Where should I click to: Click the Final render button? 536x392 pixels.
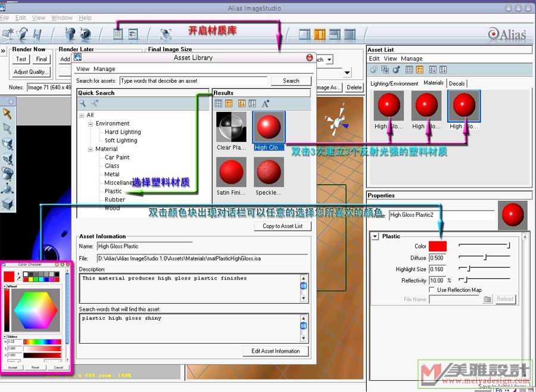pyautogui.click(x=41, y=59)
